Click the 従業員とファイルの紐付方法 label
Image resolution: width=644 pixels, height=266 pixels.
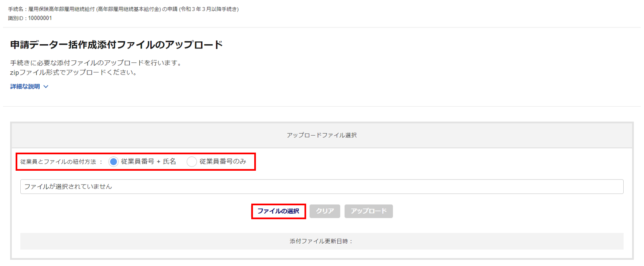click(x=59, y=162)
